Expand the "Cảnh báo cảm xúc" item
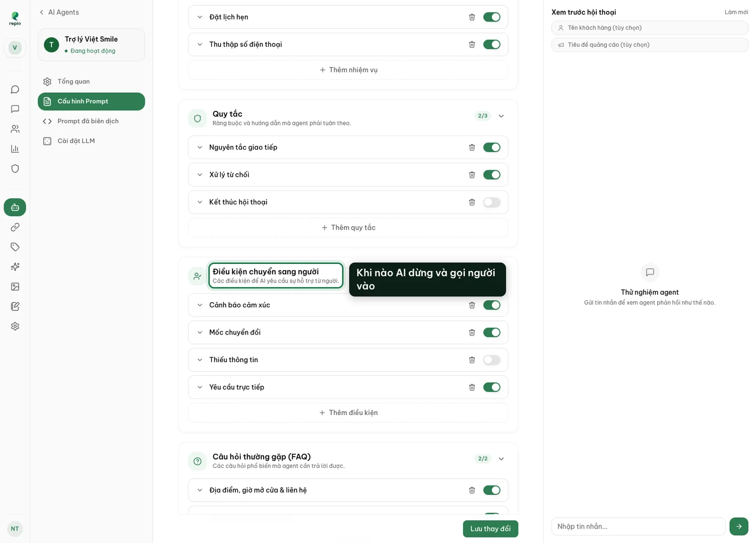The image size is (756, 543). (200, 305)
